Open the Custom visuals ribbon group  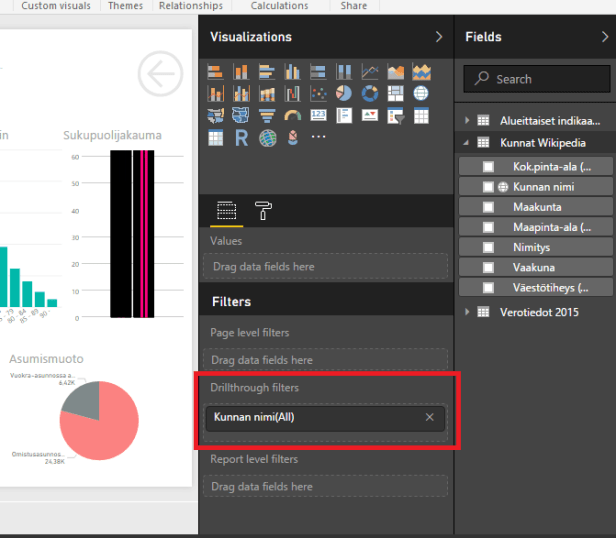[55, 6]
